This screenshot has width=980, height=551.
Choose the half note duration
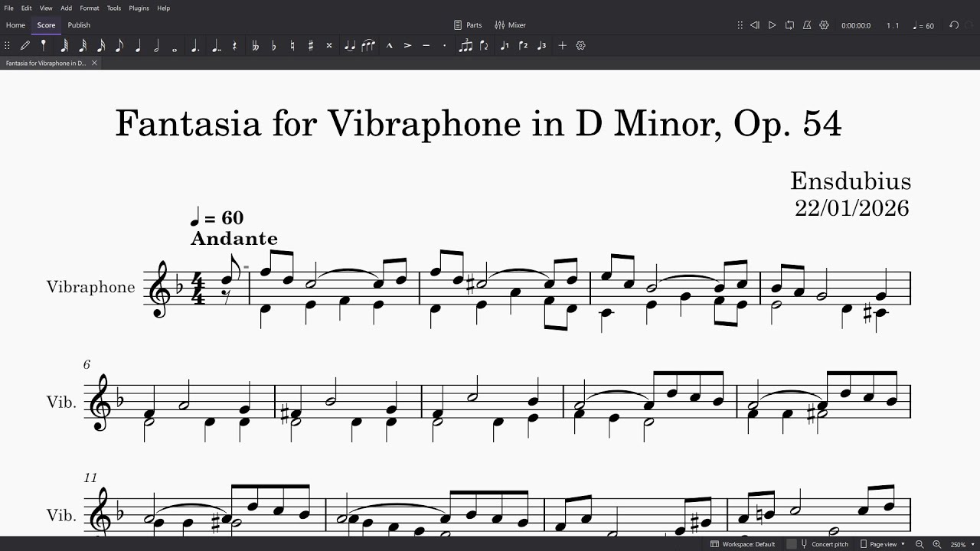(x=156, y=46)
